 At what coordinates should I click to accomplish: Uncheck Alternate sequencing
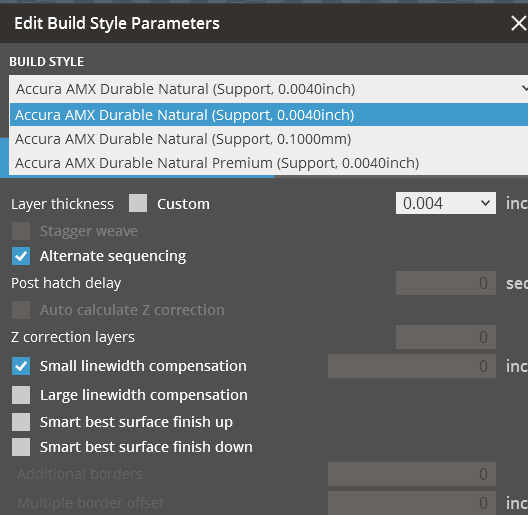21,256
